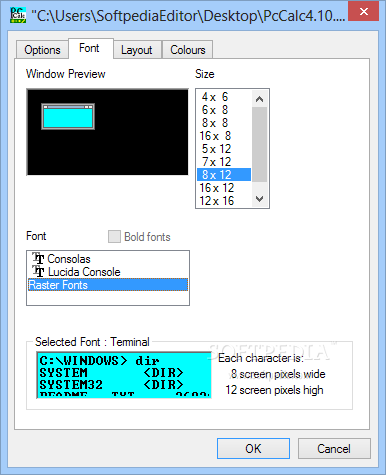The image size is (386, 475).
Task: Close the dialog with the X button
Action: (364, 12)
